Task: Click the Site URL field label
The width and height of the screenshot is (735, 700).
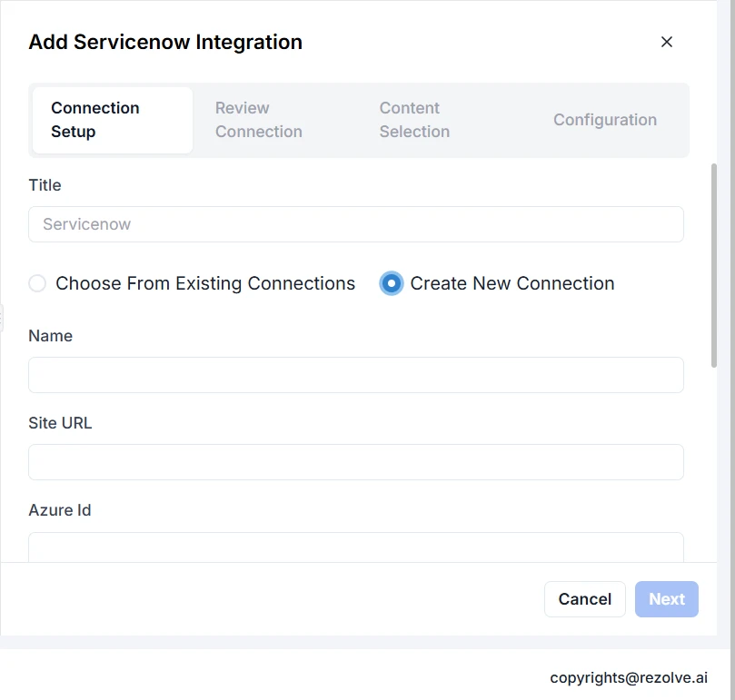Action: pos(60,423)
